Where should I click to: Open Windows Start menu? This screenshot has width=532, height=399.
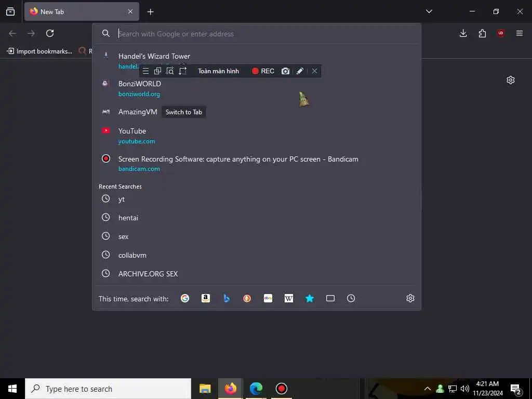tap(12, 389)
